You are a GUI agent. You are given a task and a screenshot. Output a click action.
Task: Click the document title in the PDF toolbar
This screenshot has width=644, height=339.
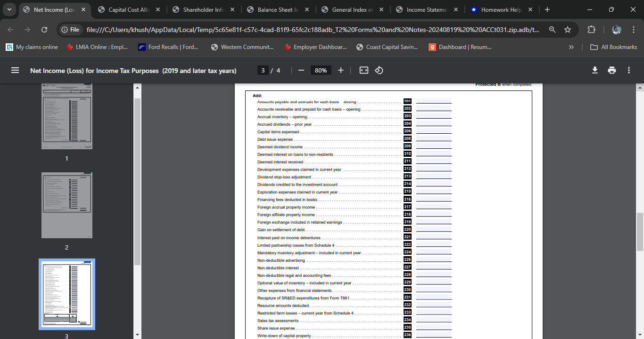click(x=133, y=71)
